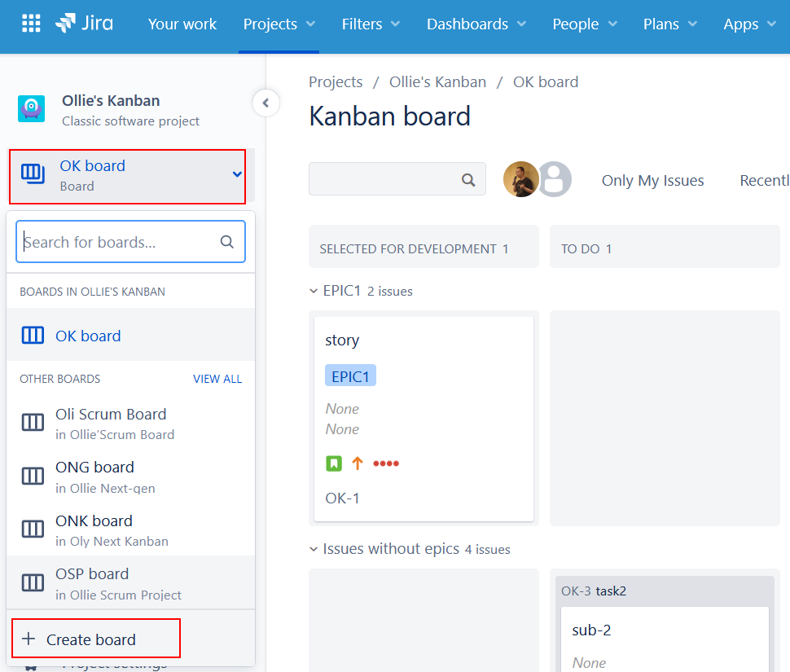
Task: Collapse the sidebar using the chevron toggle
Action: pos(266,103)
